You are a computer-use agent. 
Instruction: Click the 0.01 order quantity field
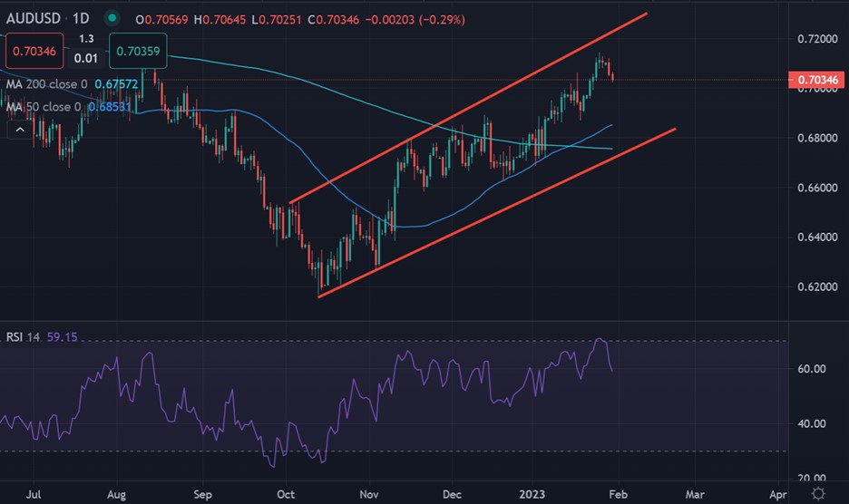click(x=86, y=58)
